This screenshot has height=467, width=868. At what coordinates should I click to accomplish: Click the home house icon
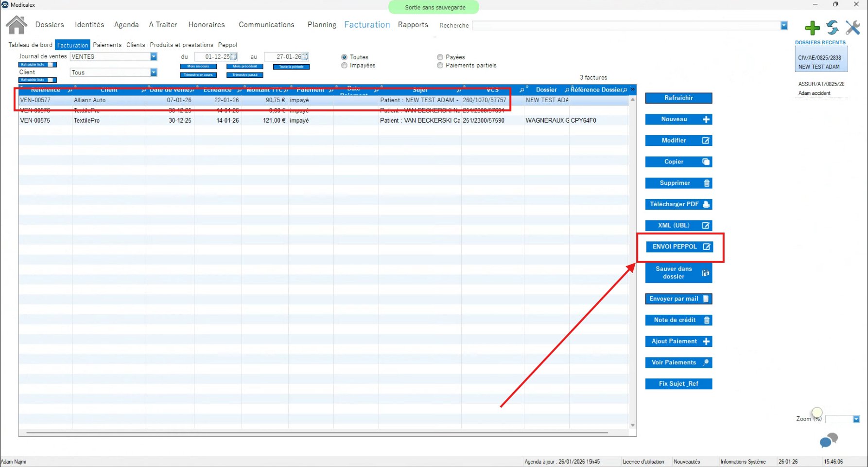tap(17, 25)
